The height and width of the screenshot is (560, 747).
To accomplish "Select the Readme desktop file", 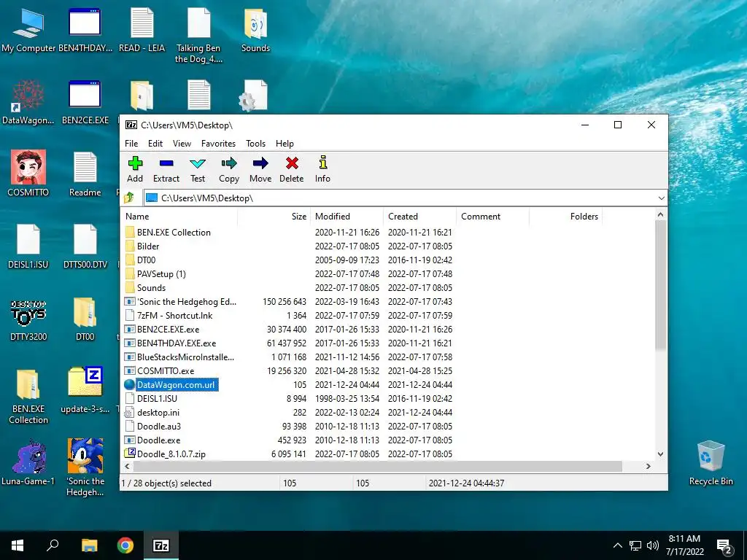I will 85,174.
